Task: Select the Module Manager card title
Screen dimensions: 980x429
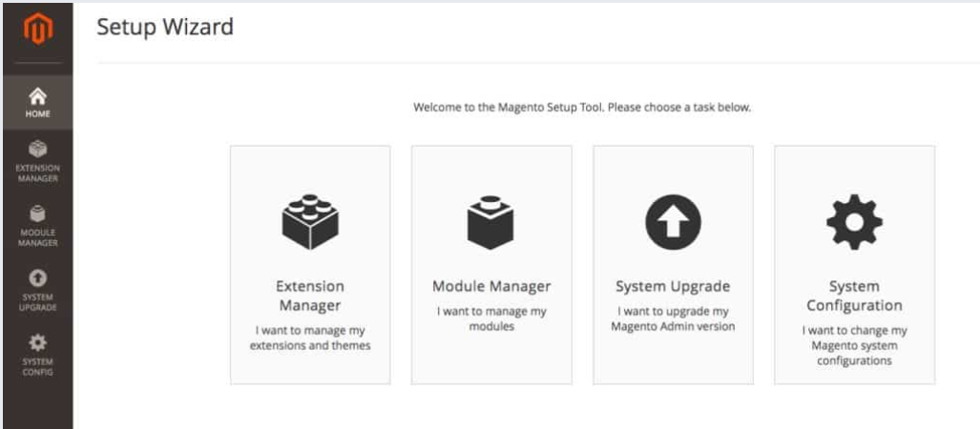Action: [491, 287]
